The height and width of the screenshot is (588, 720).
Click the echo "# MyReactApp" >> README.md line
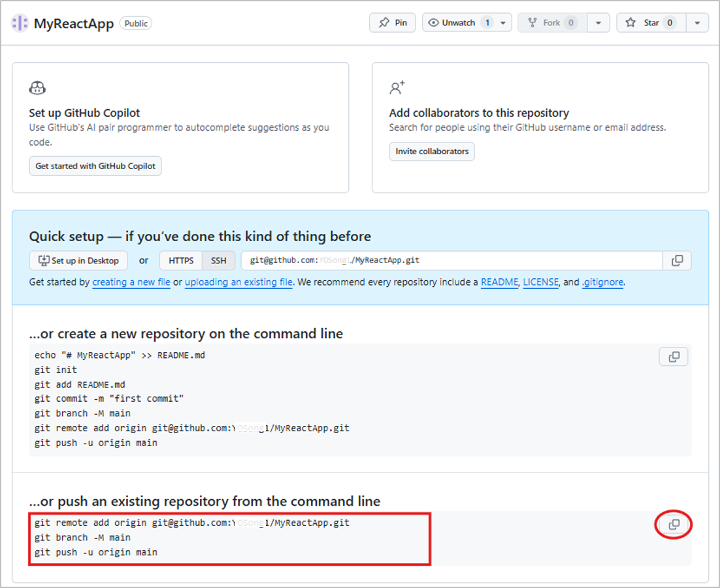[x=120, y=355]
